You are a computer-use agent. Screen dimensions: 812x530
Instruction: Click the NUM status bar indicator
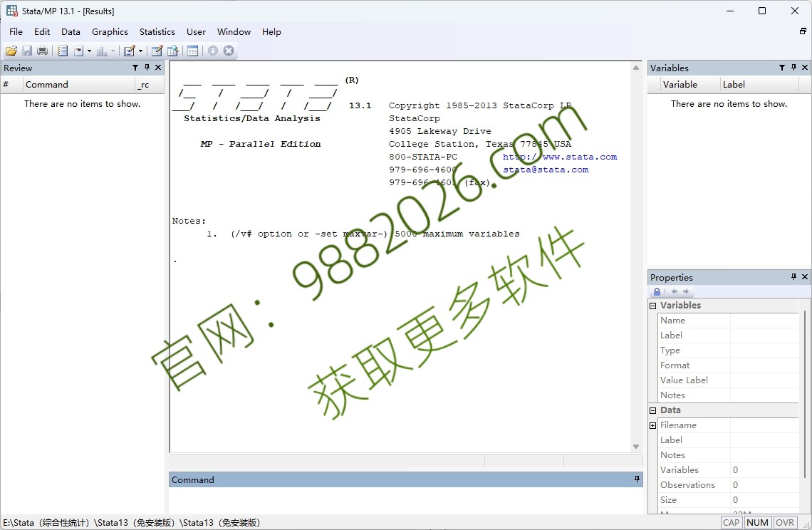(758, 522)
